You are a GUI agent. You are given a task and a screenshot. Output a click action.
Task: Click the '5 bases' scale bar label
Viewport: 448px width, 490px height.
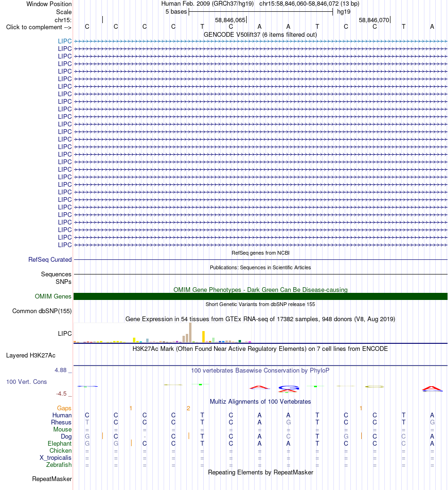point(176,12)
